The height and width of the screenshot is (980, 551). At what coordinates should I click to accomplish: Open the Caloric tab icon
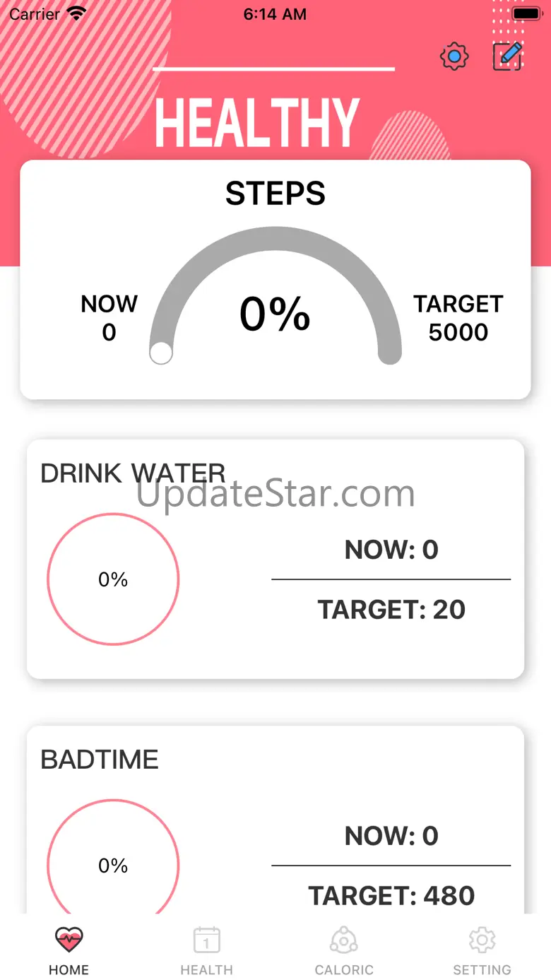tap(344, 940)
